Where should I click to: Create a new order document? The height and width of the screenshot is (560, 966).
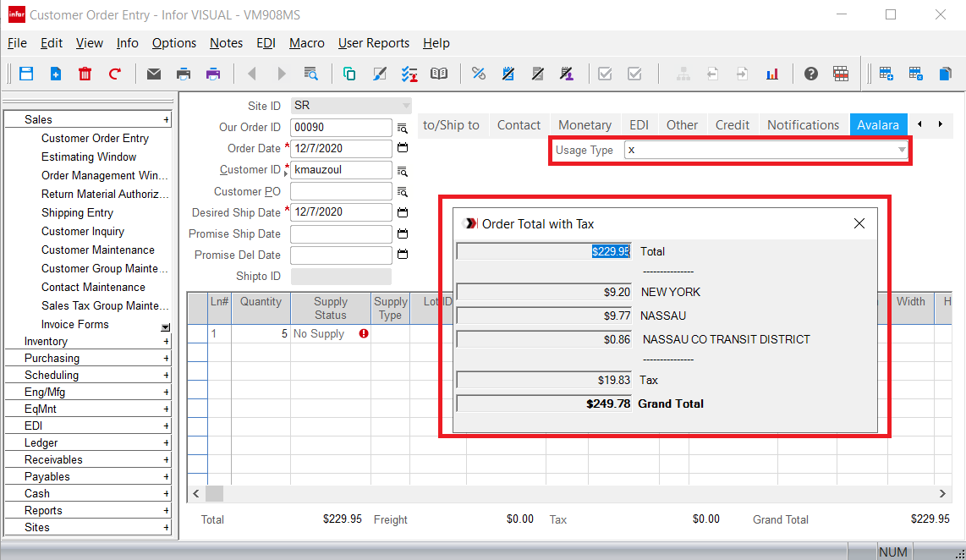56,74
